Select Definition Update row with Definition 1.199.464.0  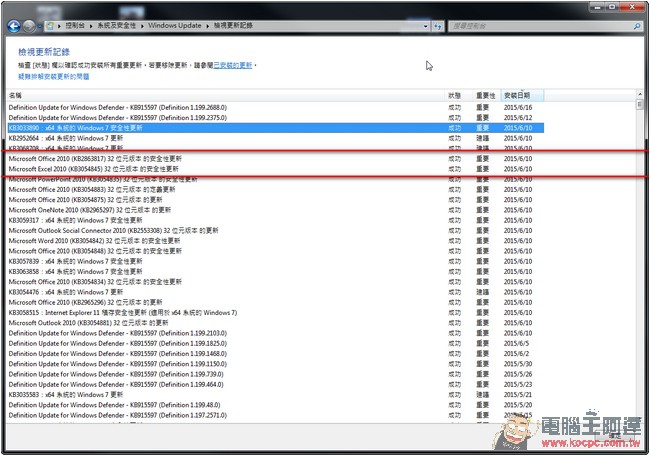pos(276,384)
